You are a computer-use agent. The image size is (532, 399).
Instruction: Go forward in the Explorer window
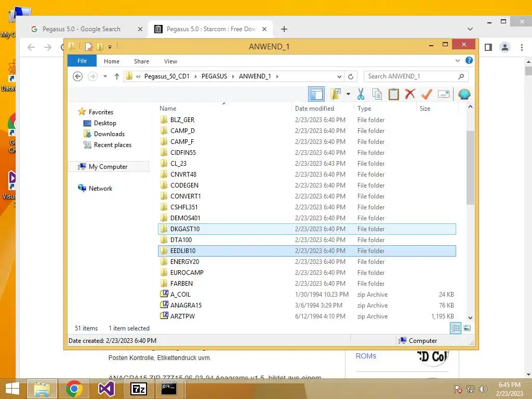click(92, 76)
